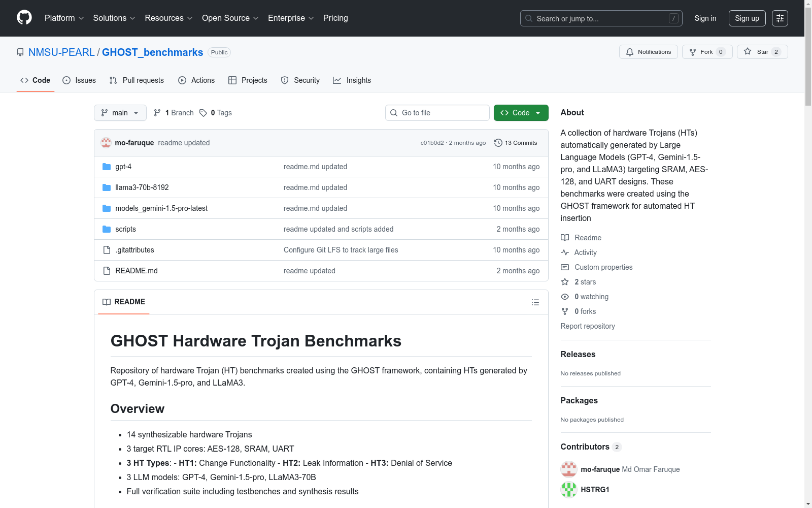Image resolution: width=812 pixels, height=508 pixels.
Task: Click the HSTRG1 contributor avatar
Action: [x=569, y=490]
